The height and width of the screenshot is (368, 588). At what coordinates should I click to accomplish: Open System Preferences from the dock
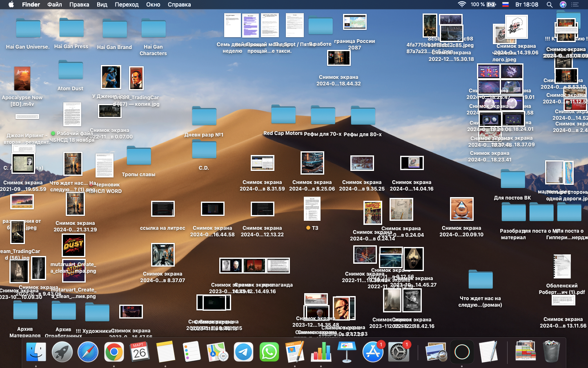coord(398,352)
